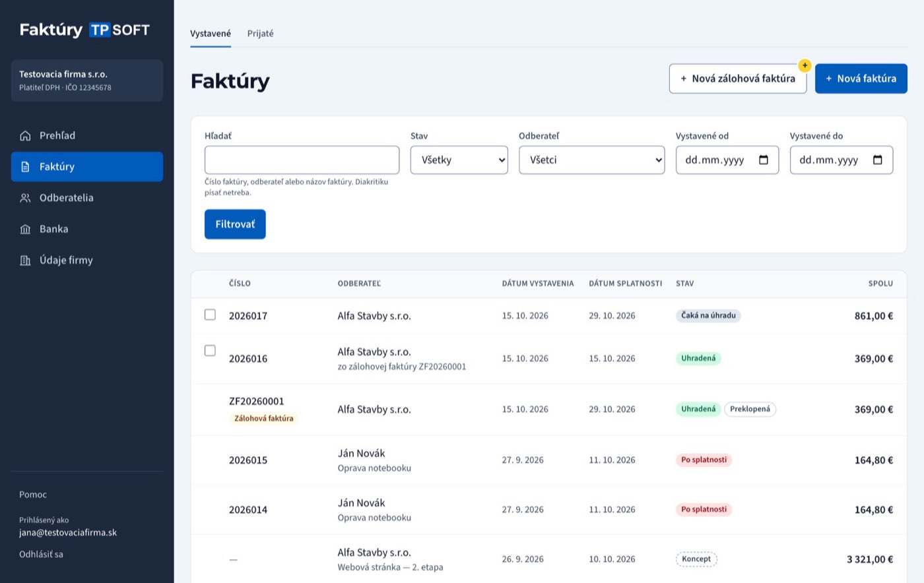Image resolution: width=924 pixels, height=583 pixels.
Task: Open invoice number 2026014
Action: tap(248, 510)
